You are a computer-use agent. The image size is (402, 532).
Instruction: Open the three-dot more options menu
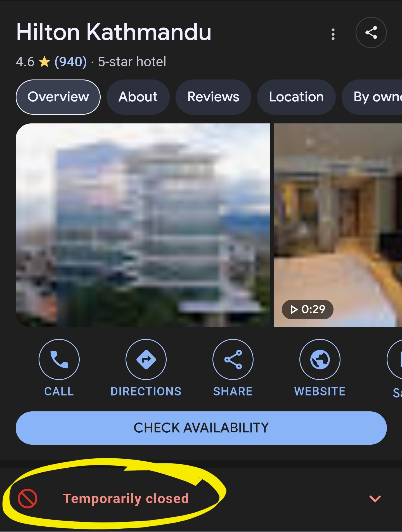(x=333, y=34)
